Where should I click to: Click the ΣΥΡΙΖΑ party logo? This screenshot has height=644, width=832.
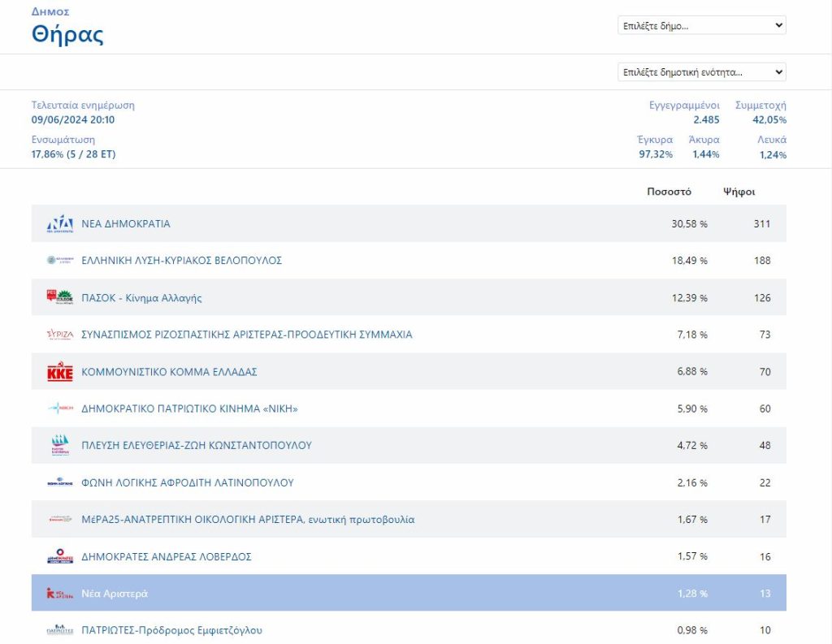click(x=60, y=335)
